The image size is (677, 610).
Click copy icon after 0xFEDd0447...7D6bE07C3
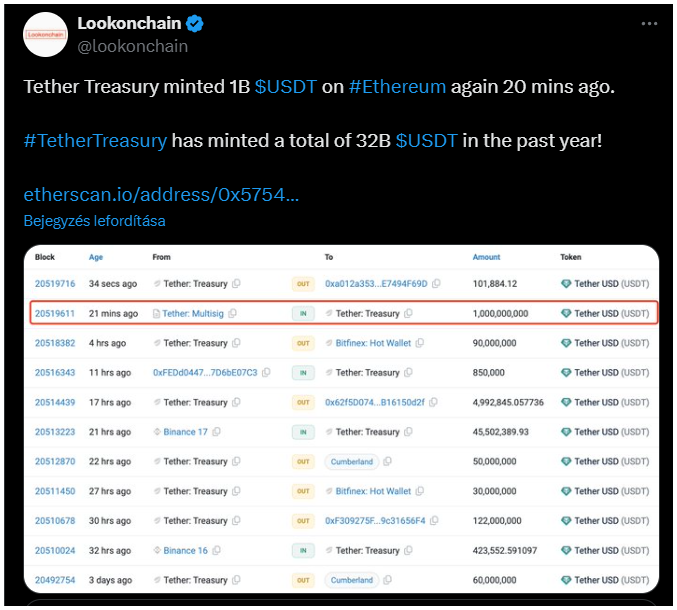click(266, 373)
